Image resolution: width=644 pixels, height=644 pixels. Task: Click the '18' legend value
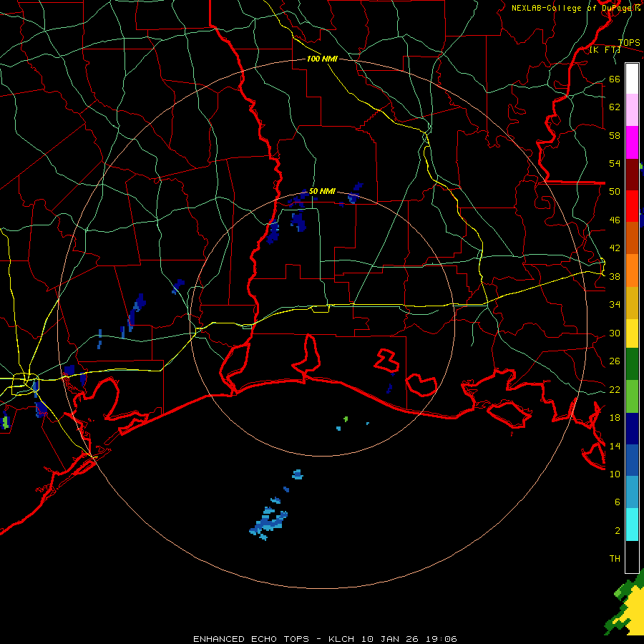(615, 418)
